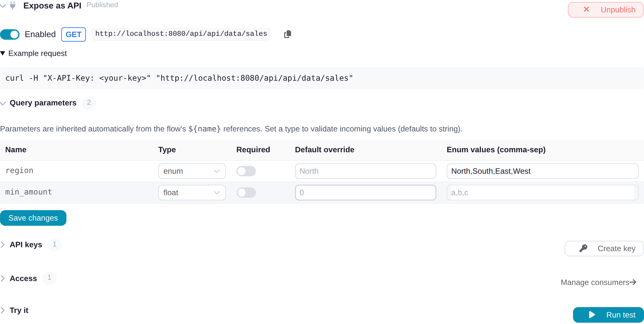The width and height of the screenshot is (644, 324).
Task: Collapse the Expose as API section
Action: coord(3,6)
